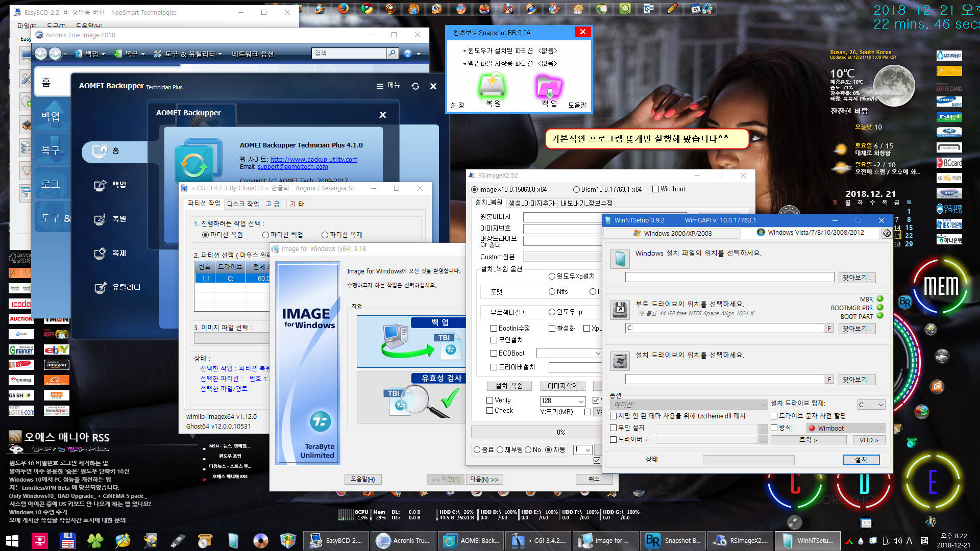Switch to the 고급 tab in CGI
Screen dimensions: 980x551
[x=273, y=204]
